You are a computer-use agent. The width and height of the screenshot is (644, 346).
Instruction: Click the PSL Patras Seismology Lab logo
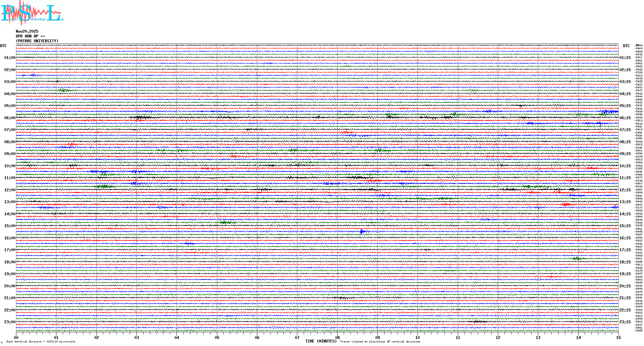[x=31, y=13]
